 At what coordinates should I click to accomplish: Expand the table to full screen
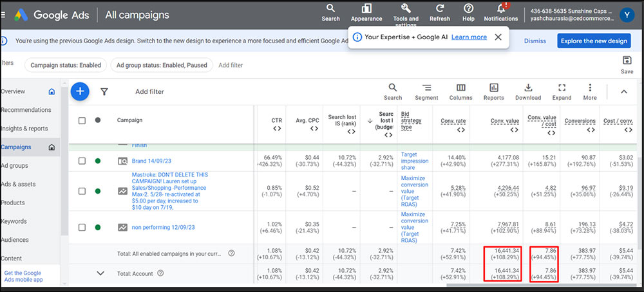(x=562, y=92)
